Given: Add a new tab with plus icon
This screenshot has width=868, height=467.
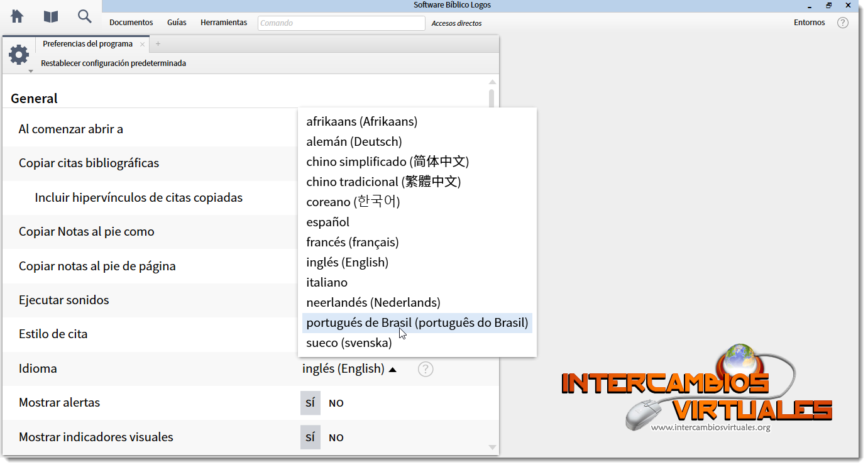Looking at the screenshot, I should pyautogui.click(x=158, y=44).
